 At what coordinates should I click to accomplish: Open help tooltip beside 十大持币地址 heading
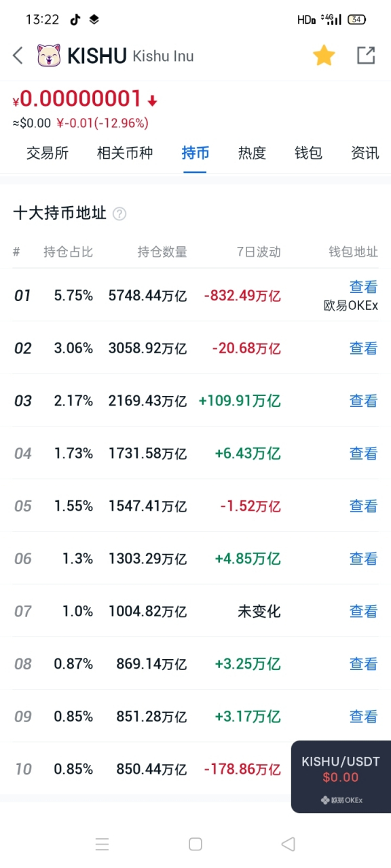pyautogui.click(x=119, y=214)
